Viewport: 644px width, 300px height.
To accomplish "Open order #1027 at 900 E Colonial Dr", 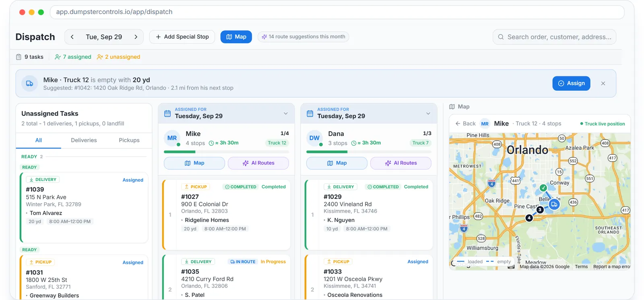I will [226, 215].
